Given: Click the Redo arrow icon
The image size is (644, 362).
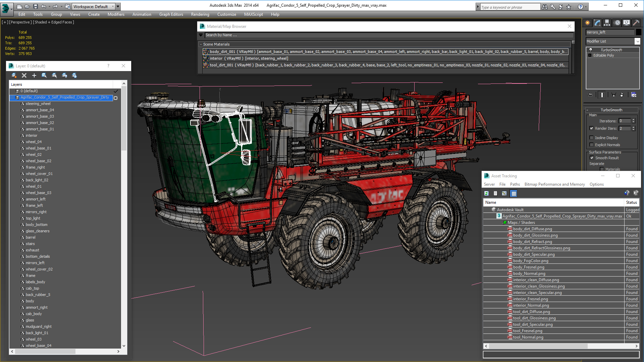Looking at the screenshot, I should [55, 6].
